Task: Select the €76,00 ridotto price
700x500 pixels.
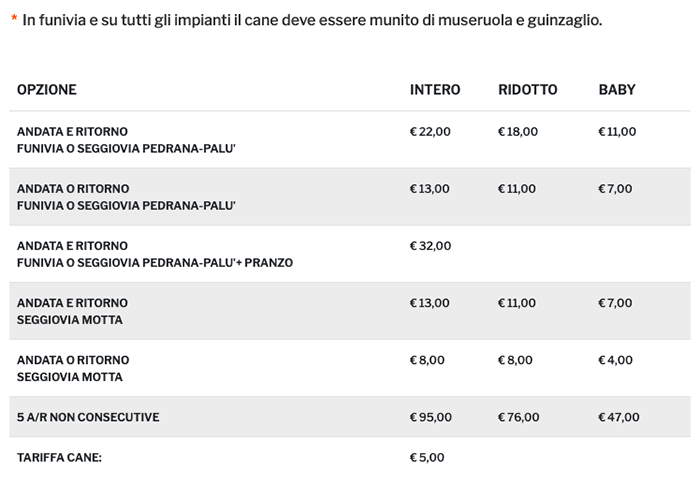Action: coord(518,417)
